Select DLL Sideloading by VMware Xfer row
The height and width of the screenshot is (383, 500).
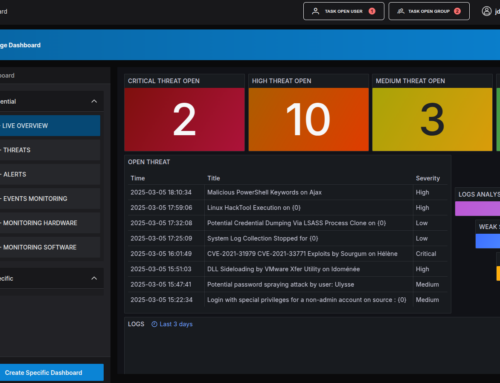288,269
